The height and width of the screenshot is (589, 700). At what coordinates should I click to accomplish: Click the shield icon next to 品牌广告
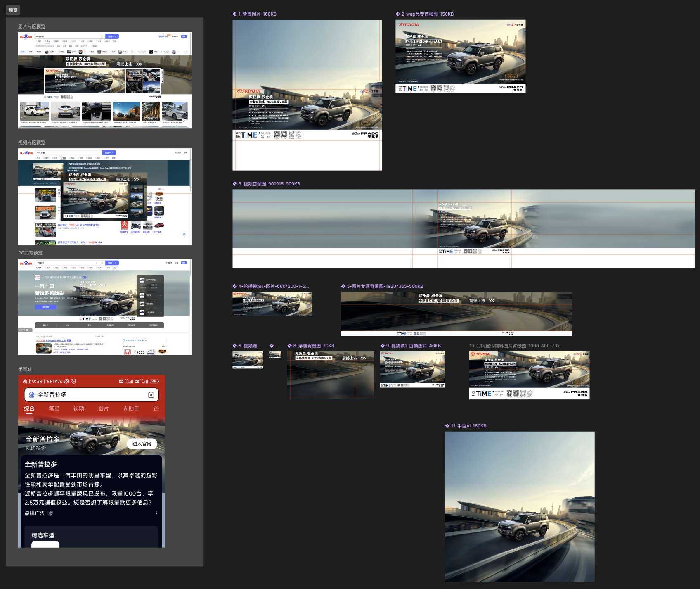tap(50, 513)
